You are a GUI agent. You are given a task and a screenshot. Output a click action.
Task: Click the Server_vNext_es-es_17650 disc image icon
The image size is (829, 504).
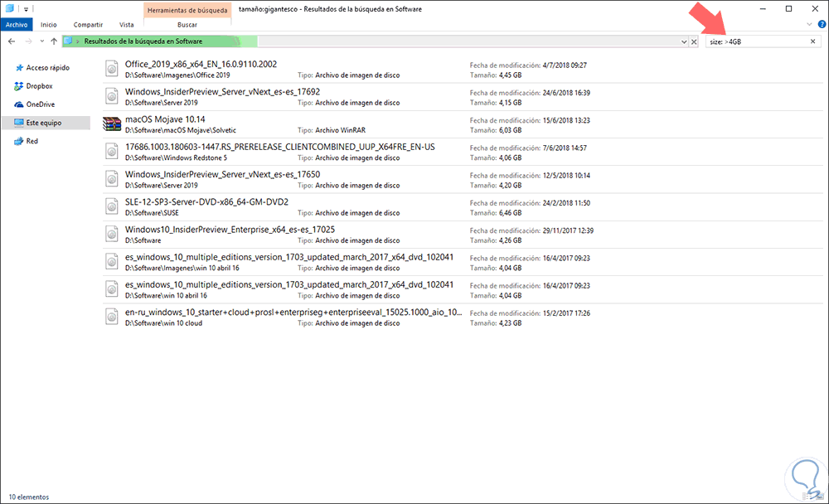112,179
